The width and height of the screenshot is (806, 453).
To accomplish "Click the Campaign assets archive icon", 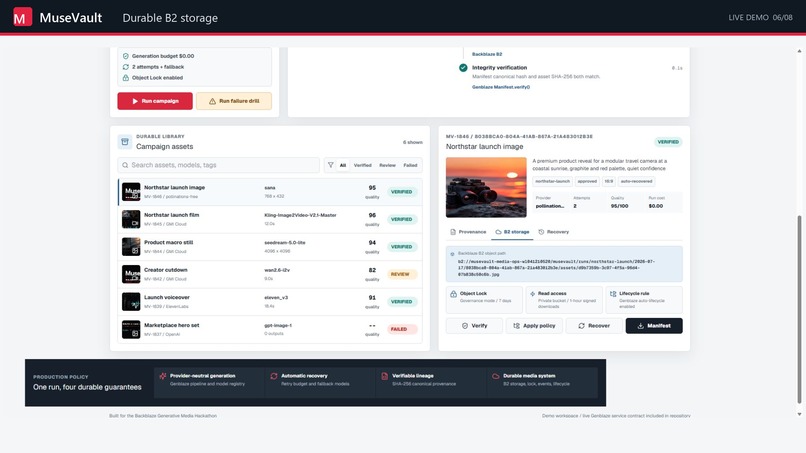I will 124,141.
